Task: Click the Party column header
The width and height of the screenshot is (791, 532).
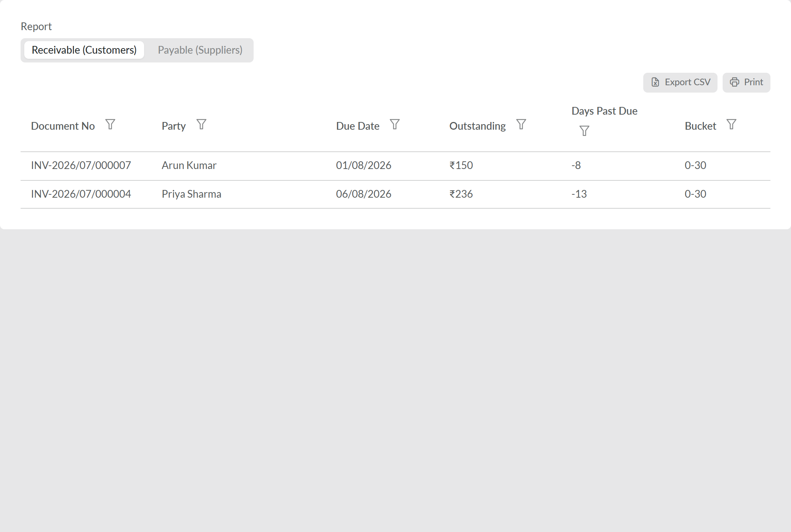Action: pyautogui.click(x=173, y=126)
